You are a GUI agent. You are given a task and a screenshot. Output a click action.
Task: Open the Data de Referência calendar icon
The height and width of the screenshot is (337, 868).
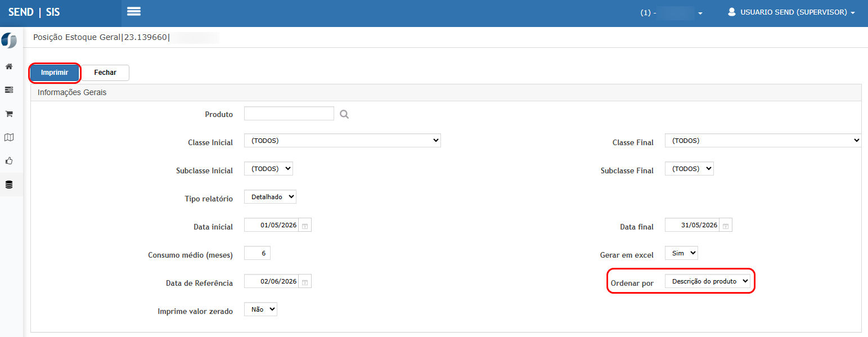(x=305, y=282)
